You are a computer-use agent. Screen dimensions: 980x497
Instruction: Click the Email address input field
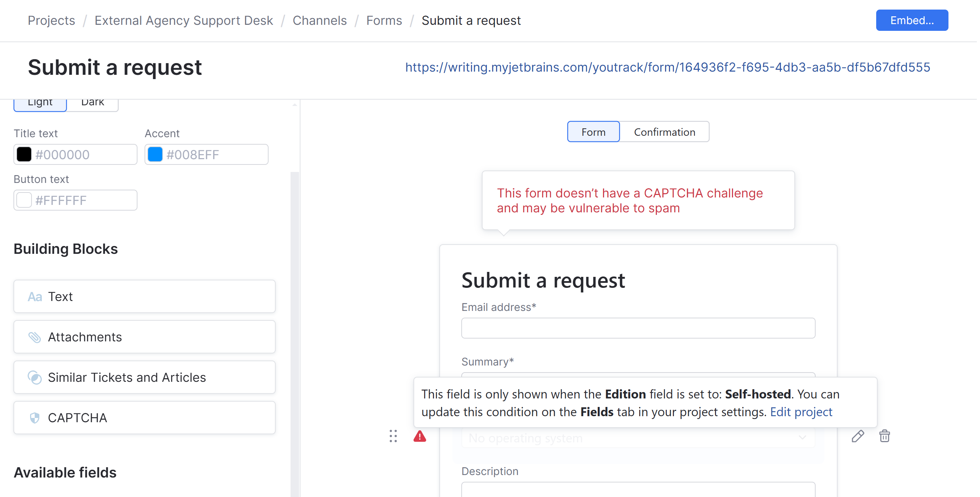point(638,328)
